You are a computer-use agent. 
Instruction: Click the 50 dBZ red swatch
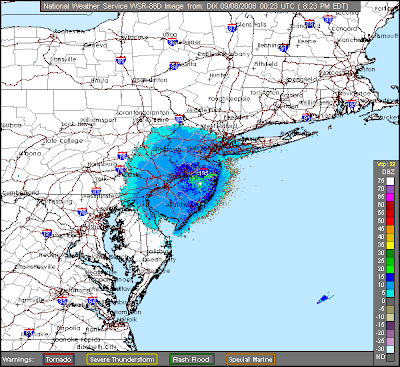pyautogui.click(x=390, y=221)
